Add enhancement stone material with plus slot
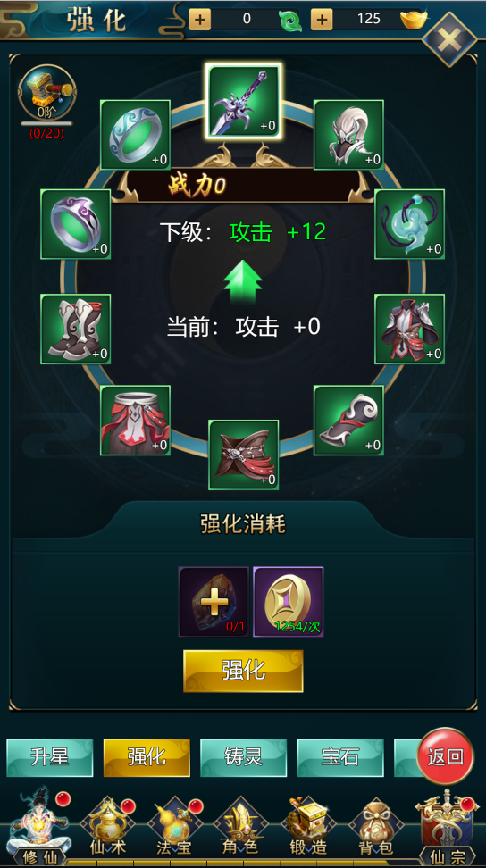This screenshot has height=868, width=486. (214, 602)
